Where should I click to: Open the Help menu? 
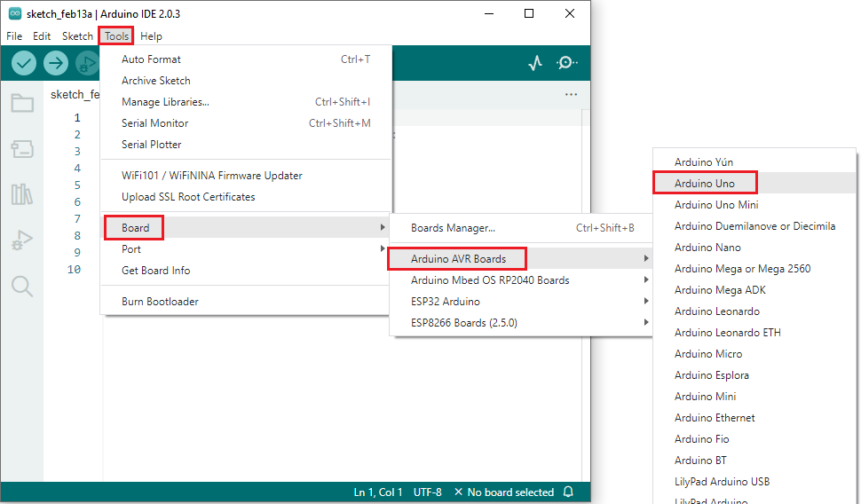pyautogui.click(x=151, y=36)
